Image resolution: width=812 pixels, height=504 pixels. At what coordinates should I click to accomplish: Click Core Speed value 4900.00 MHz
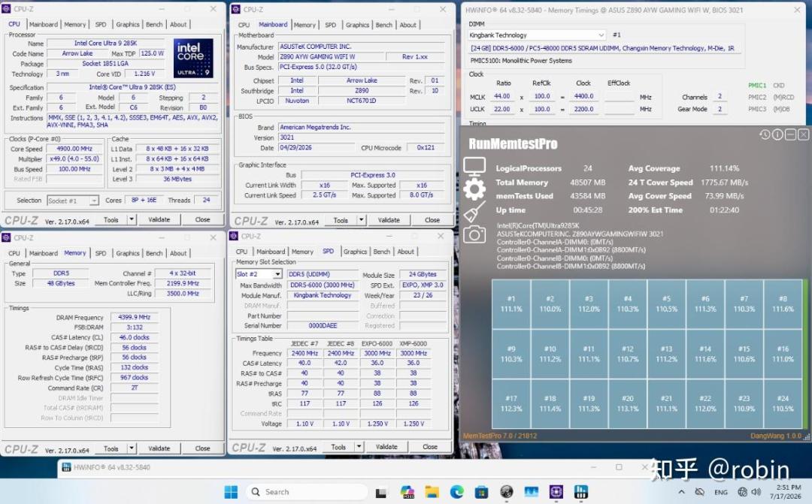point(74,149)
